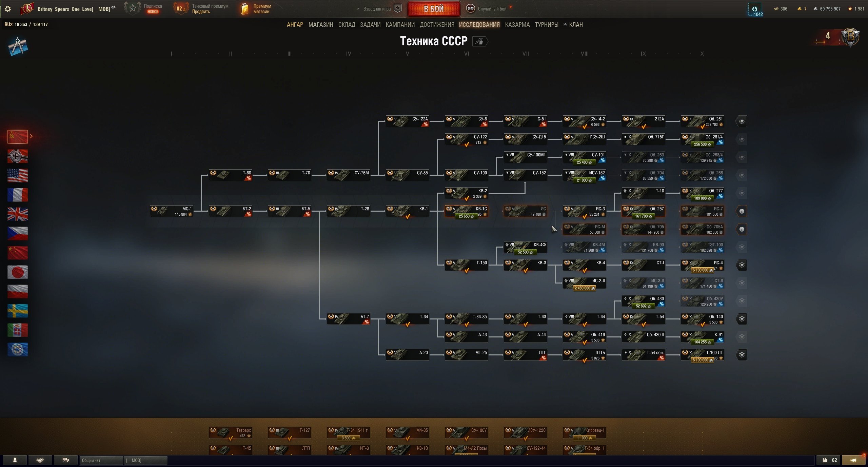The image size is (868, 467).
Task: Click the player name Britney_Spears_One_Love
Action: coord(74,9)
